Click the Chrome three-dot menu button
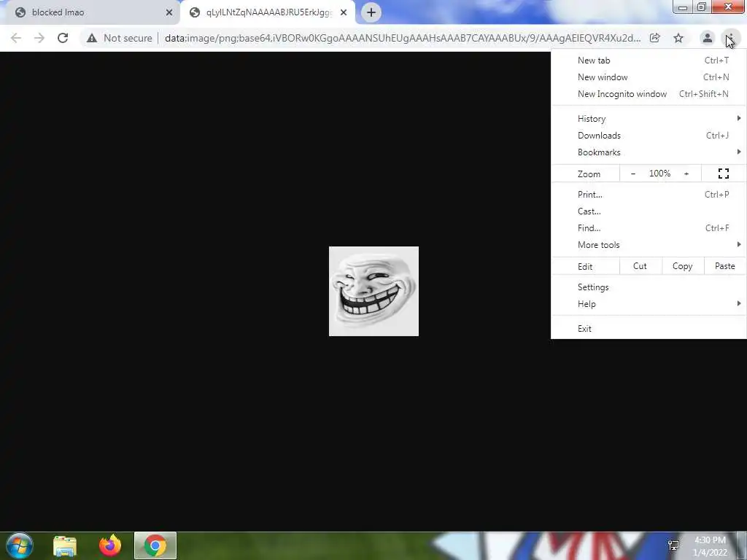Viewport: 747px width, 560px height. click(730, 38)
